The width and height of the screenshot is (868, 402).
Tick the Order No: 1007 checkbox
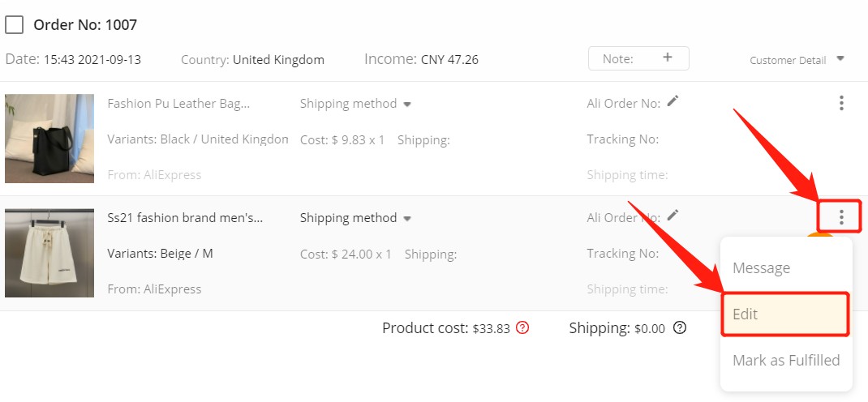point(15,25)
